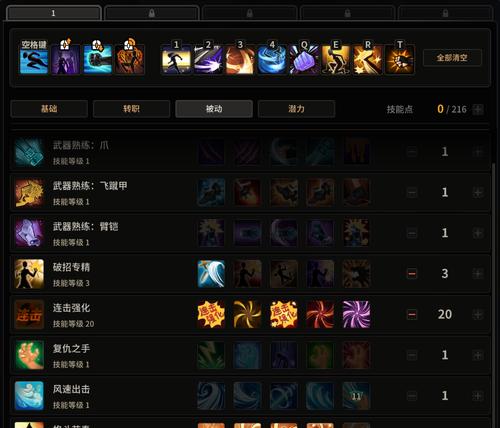Image resolution: width=500 pixels, height=428 pixels.
Task: Click the skill list vertical scrollbar
Action: (494, 293)
